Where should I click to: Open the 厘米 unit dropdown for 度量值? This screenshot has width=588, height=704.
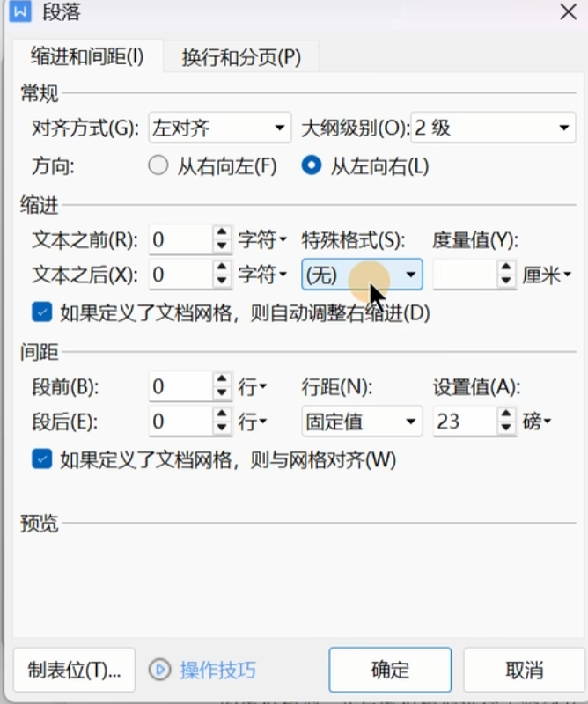(x=547, y=275)
